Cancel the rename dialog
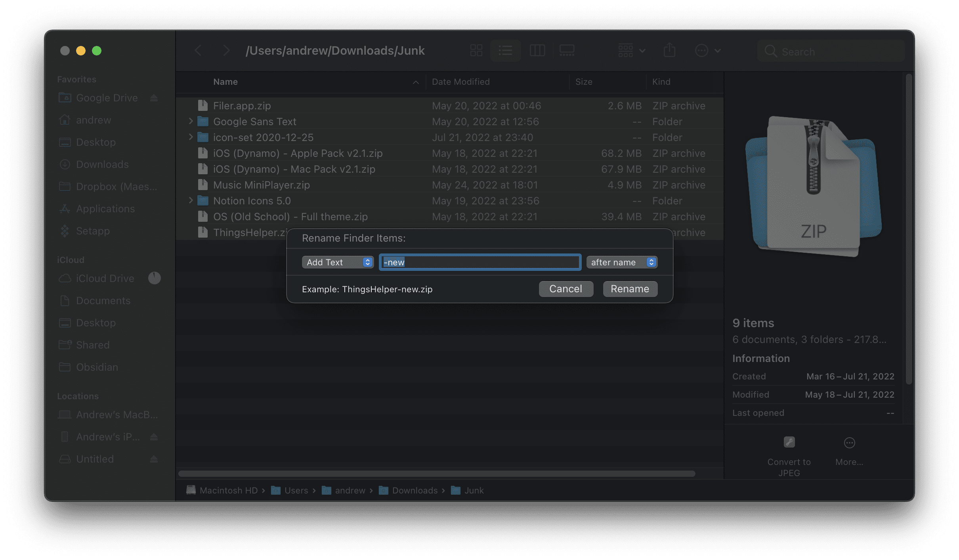Viewport: 959px width, 560px height. pos(566,289)
